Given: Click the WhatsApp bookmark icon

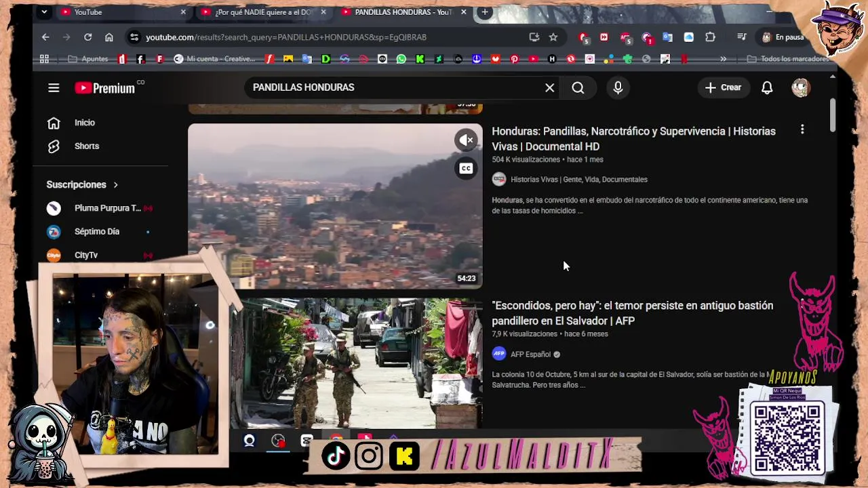Looking at the screenshot, I should [x=401, y=59].
